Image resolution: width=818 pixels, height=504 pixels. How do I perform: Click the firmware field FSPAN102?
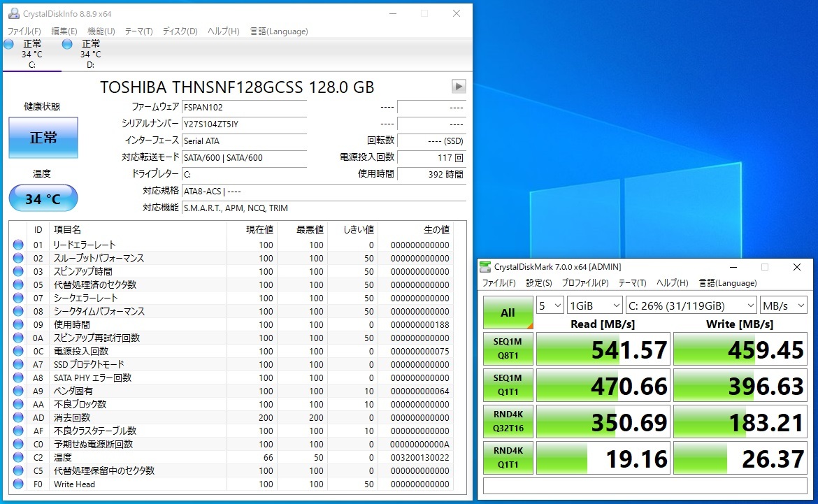[244, 108]
